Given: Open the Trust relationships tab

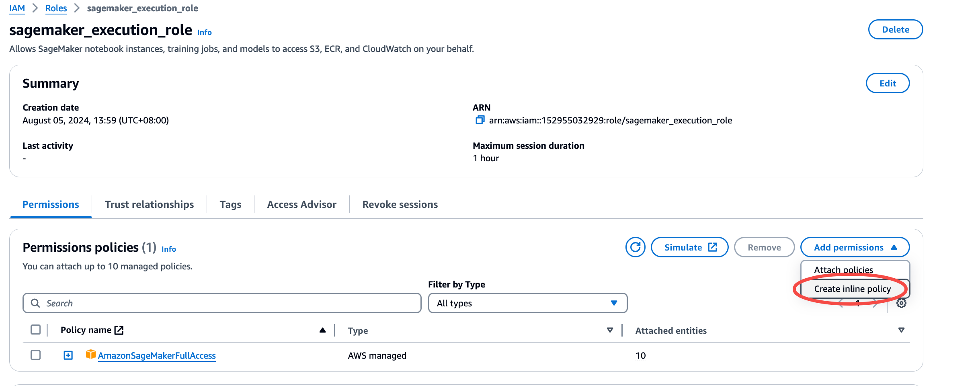Looking at the screenshot, I should coord(149,204).
